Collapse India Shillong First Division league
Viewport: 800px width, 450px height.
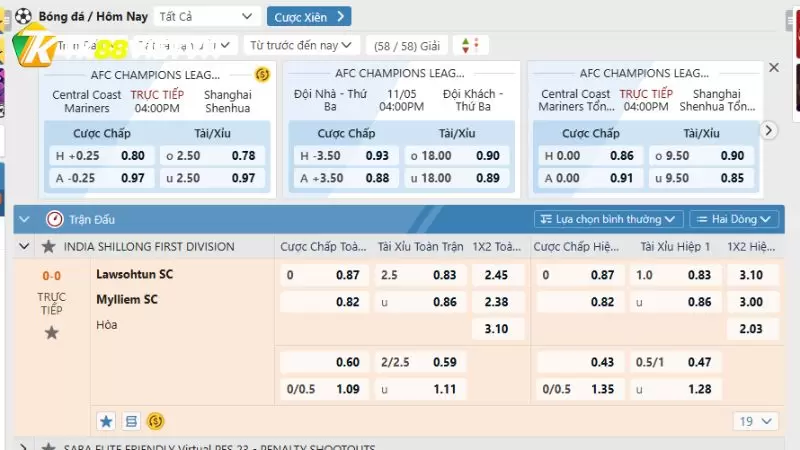click(x=24, y=246)
